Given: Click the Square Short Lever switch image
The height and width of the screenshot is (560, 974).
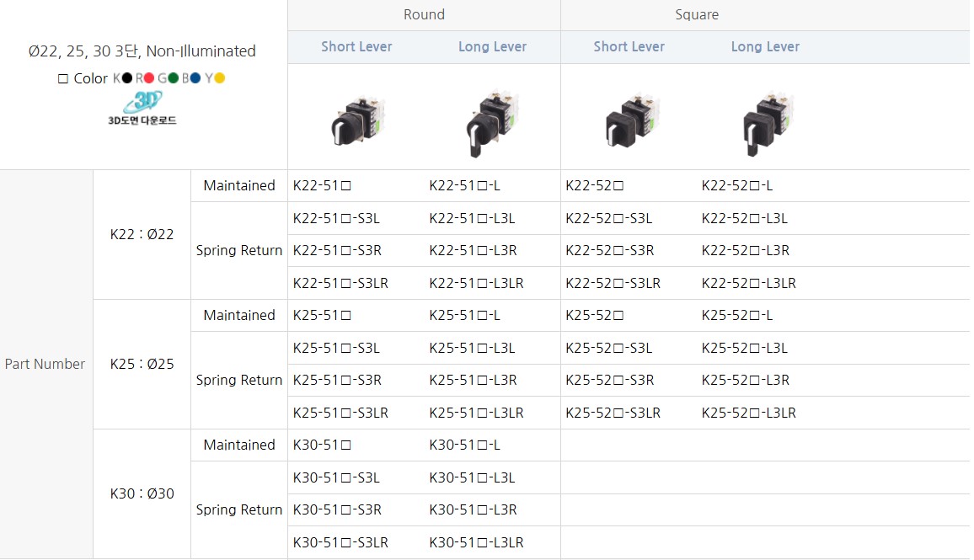Looking at the screenshot, I should [629, 120].
